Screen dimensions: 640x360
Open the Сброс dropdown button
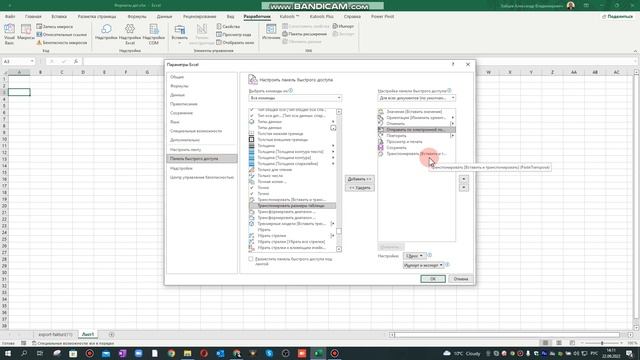(414, 256)
